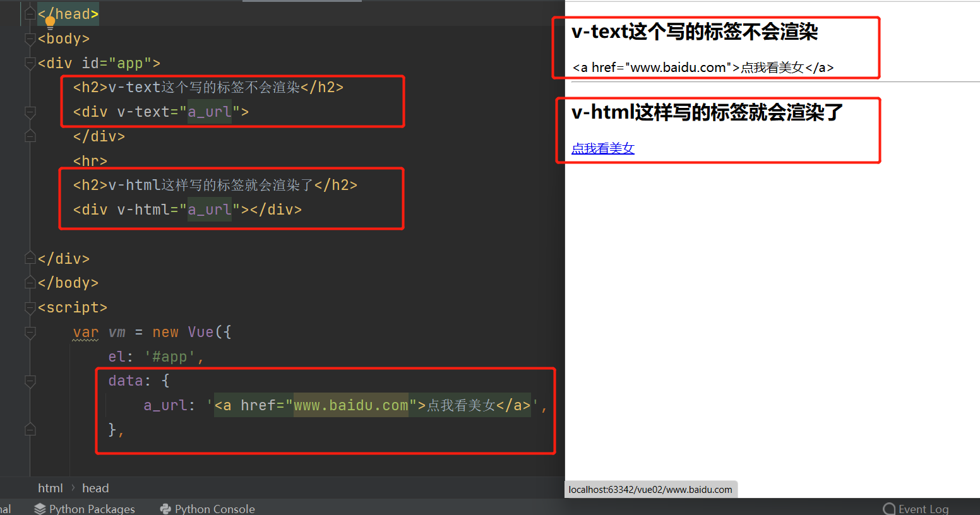This screenshot has width=980, height=515.
Task: Collapse the <div id="app"> fold marker
Action: click(x=30, y=63)
